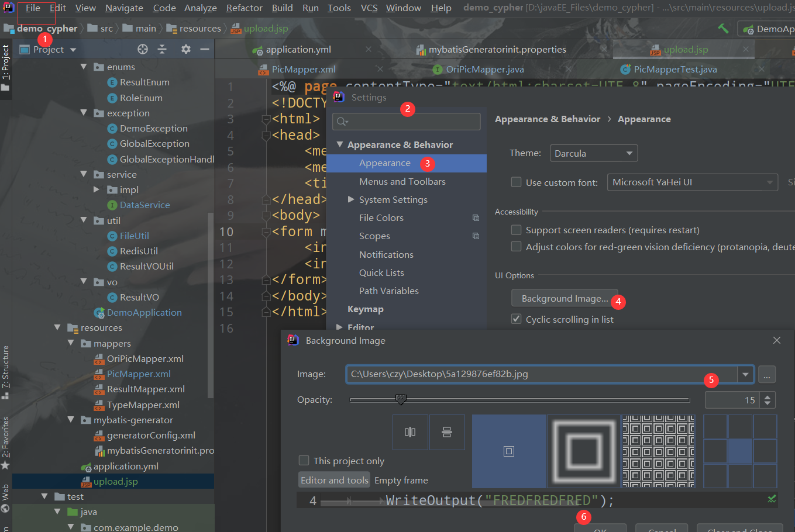Open DemoApplication in project tree

[x=144, y=312]
